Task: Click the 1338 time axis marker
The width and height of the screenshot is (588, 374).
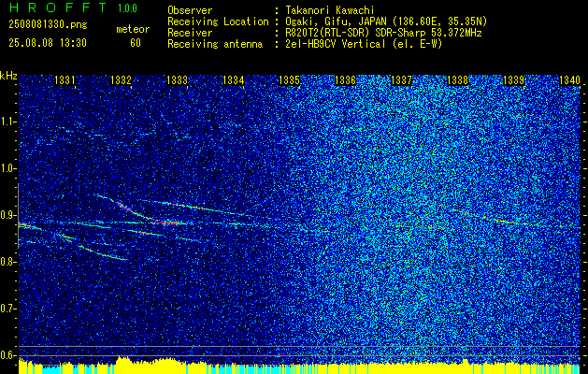Action: click(458, 79)
